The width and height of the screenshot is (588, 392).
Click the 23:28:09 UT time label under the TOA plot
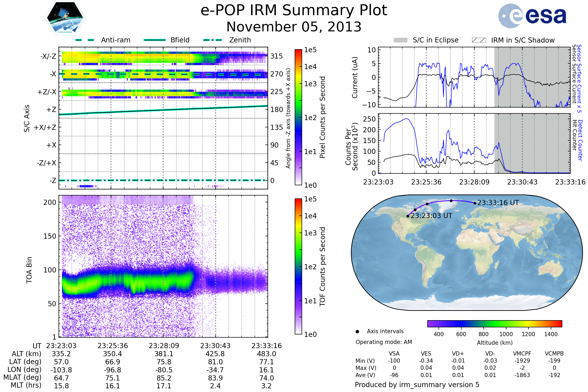pos(164,346)
